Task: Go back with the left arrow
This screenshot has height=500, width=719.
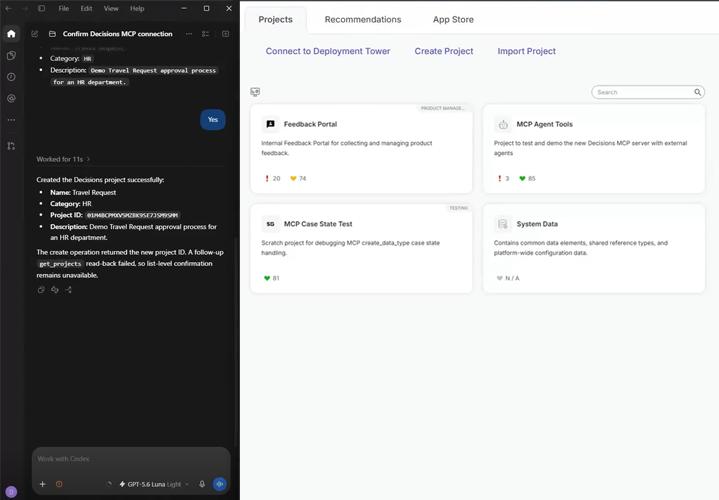Action: 8,8
